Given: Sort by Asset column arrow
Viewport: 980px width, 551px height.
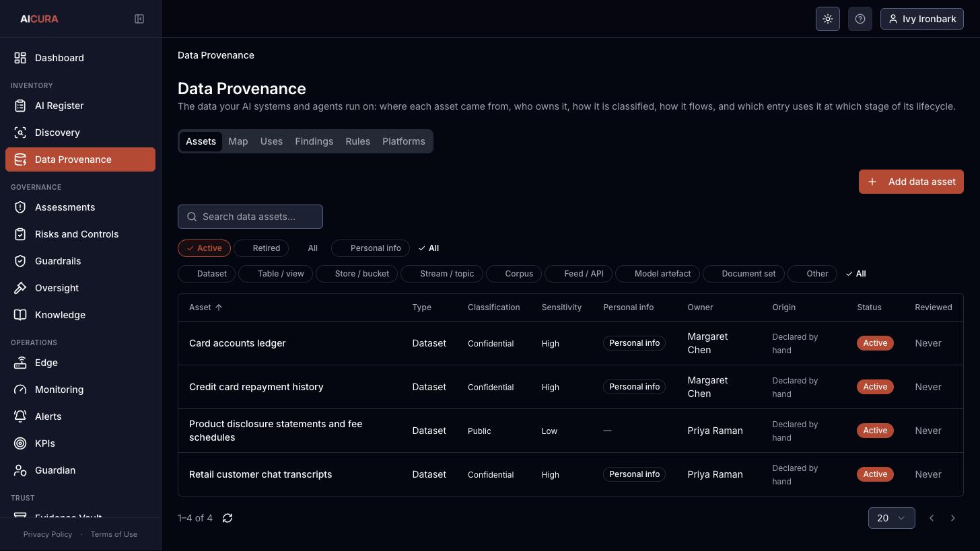Looking at the screenshot, I should (219, 307).
